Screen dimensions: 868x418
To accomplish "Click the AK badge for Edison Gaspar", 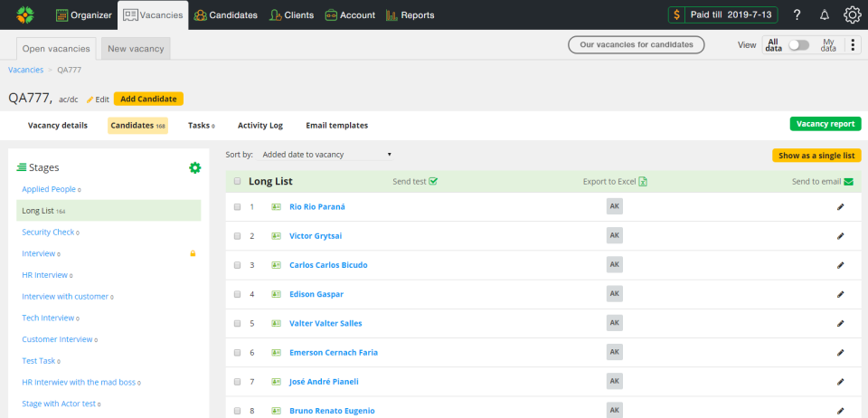I will pyautogui.click(x=615, y=293).
